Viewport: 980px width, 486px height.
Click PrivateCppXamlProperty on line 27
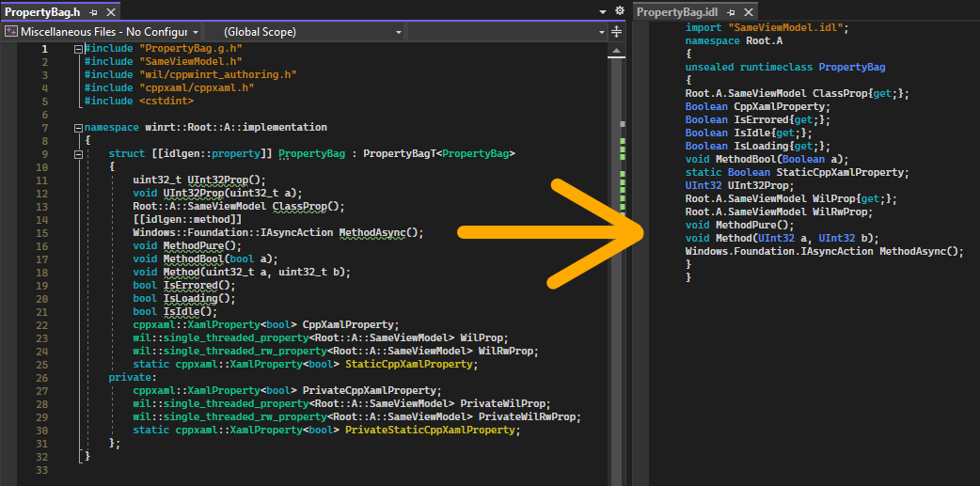(371, 390)
